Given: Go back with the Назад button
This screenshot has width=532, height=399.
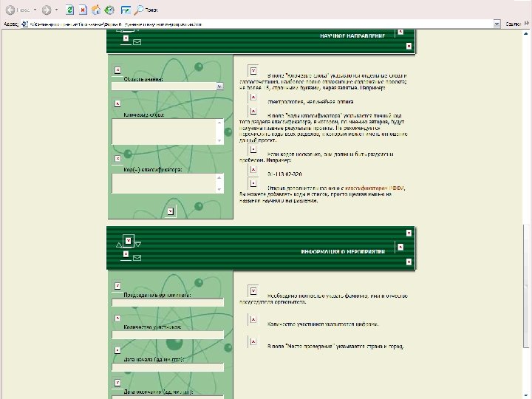Looking at the screenshot, I should click(18, 10).
